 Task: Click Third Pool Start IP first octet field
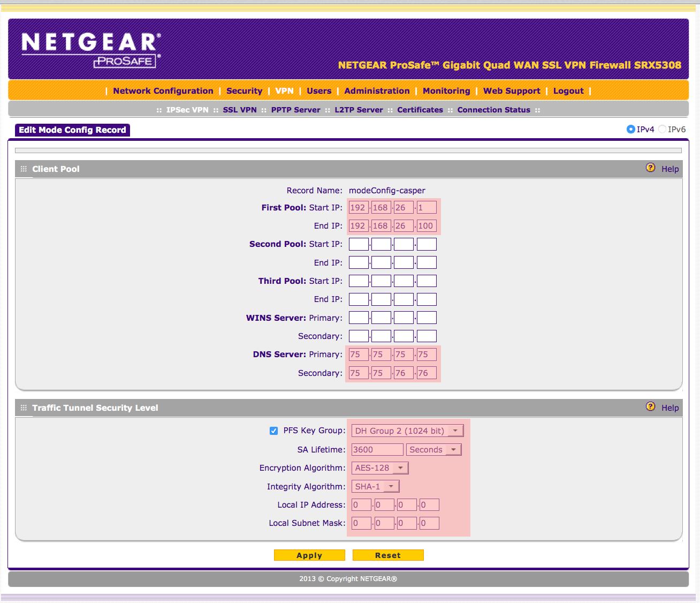(359, 281)
